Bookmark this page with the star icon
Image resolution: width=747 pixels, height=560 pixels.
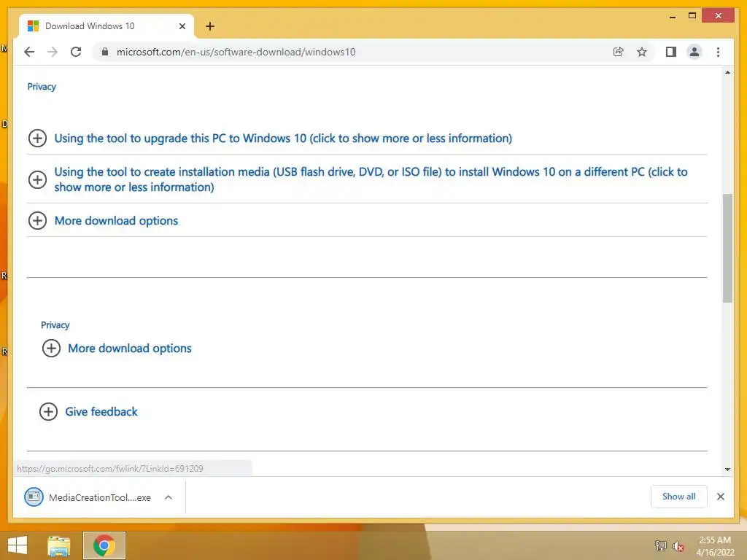pos(642,52)
